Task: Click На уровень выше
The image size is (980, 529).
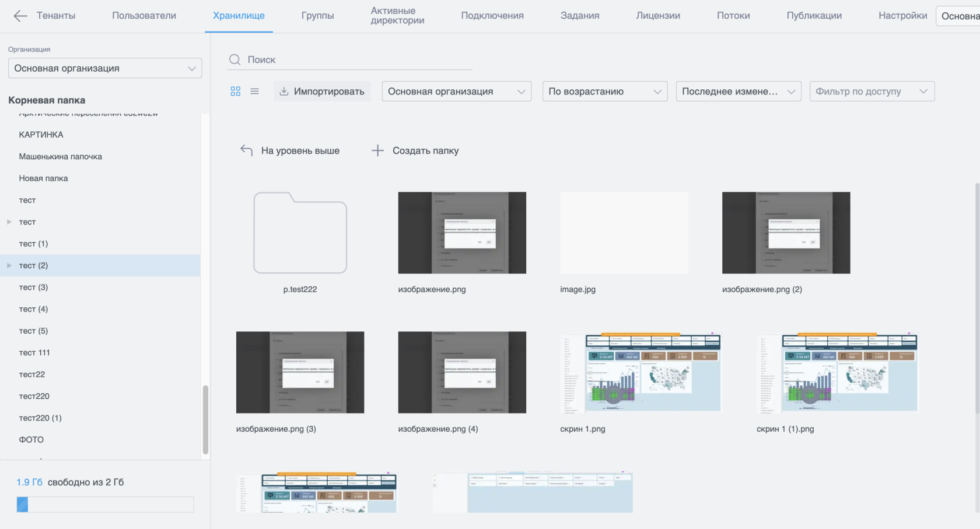Action: [x=300, y=150]
